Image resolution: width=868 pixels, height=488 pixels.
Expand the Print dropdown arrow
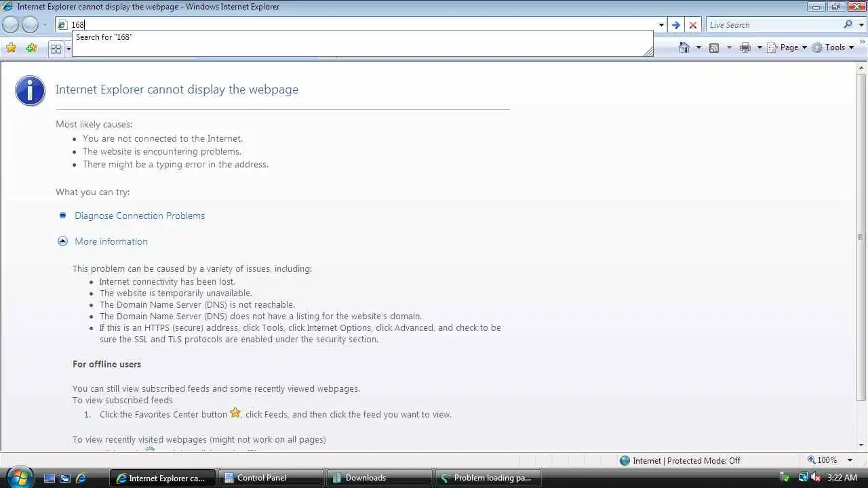(x=759, y=47)
